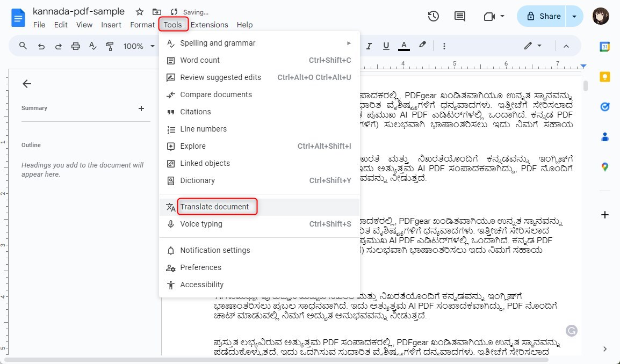
Task: Open Grammarly suggestions
Action: point(571,331)
